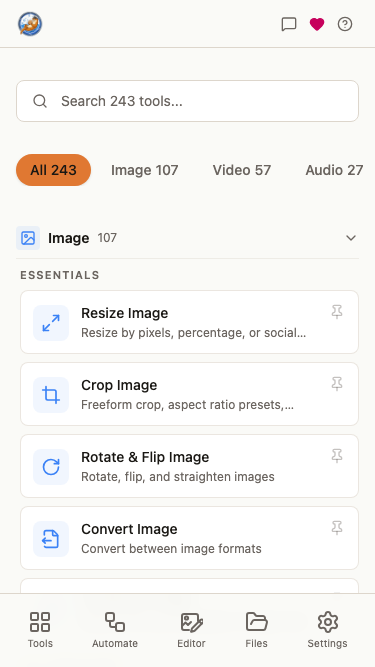375x667 pixels.
Task: Click the Rotate & Flip circular arrow icon
Action: click(51, 467)
